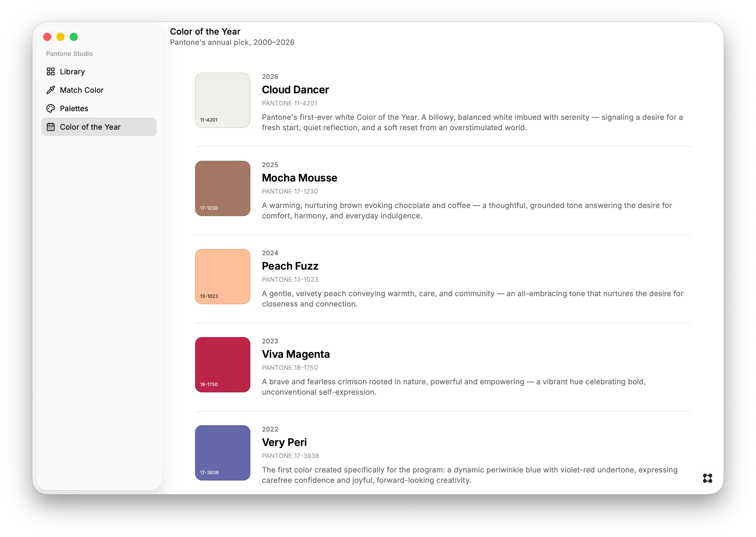Click the Cloud Dancer description paragraph
The width and height of the screenshot is (756, 537).
(472, 122)
